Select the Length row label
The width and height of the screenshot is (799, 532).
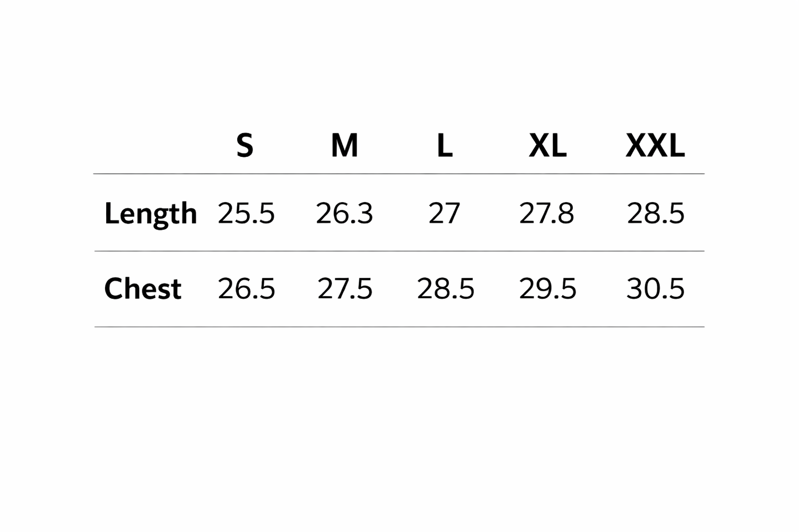coord(150,214)
